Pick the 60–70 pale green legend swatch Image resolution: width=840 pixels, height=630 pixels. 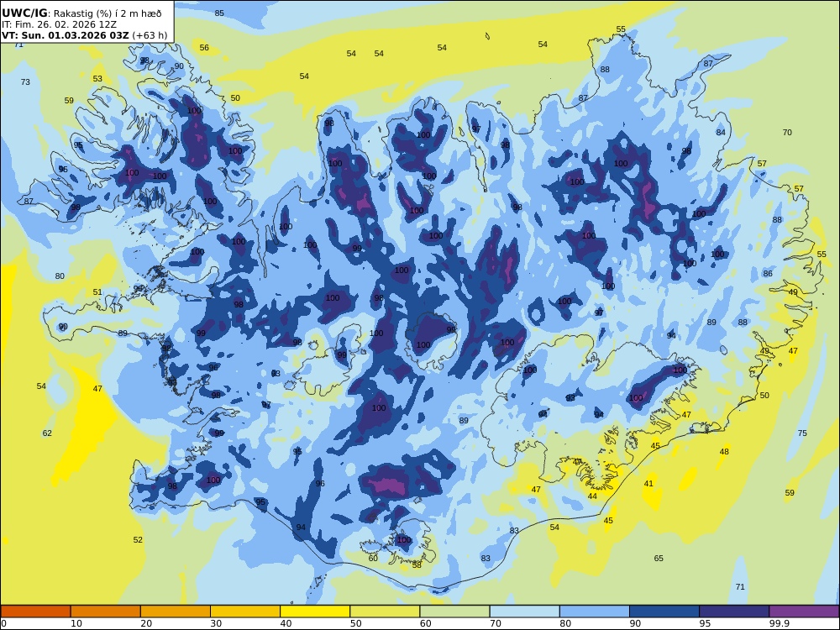[454, 612]
